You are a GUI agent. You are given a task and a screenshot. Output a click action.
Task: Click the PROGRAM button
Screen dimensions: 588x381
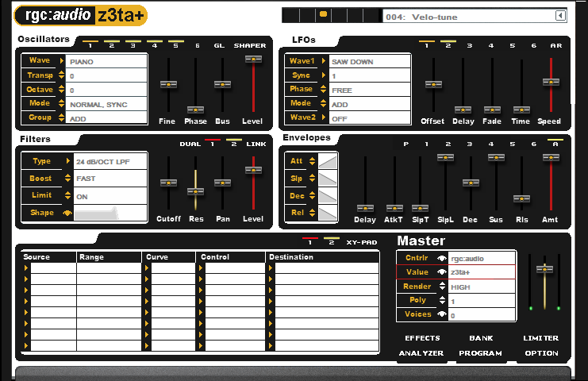pos(480,353)
